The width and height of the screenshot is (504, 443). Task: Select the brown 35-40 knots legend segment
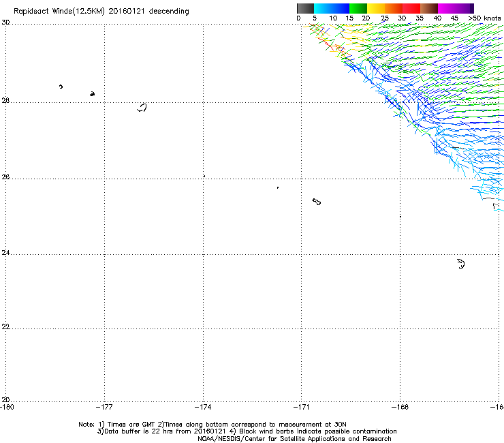coord(429,8)
